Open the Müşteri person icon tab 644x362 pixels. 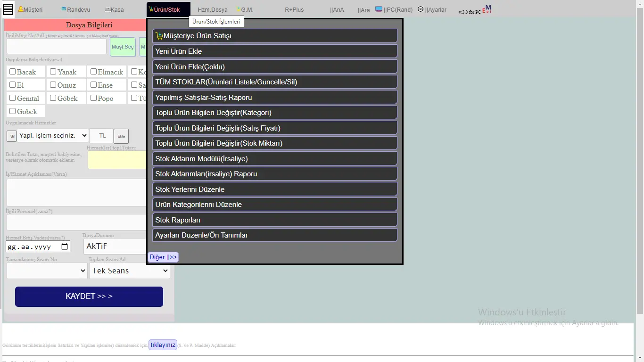pyautogui.click(x=21, y=9)
